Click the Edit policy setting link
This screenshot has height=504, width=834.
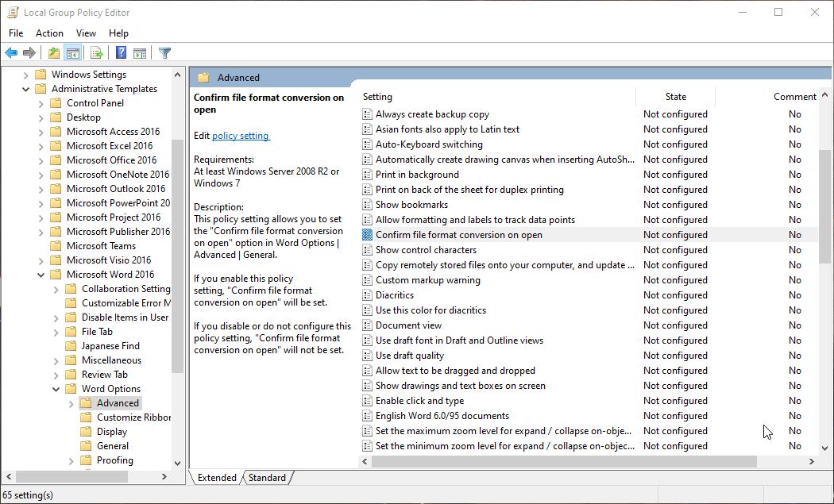tap(241, 136)
